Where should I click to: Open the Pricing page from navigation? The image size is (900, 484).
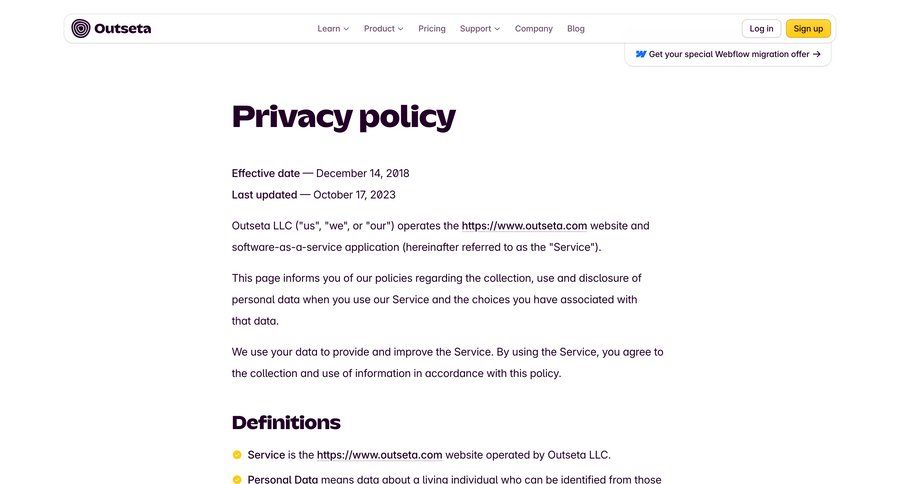[432, 29]
